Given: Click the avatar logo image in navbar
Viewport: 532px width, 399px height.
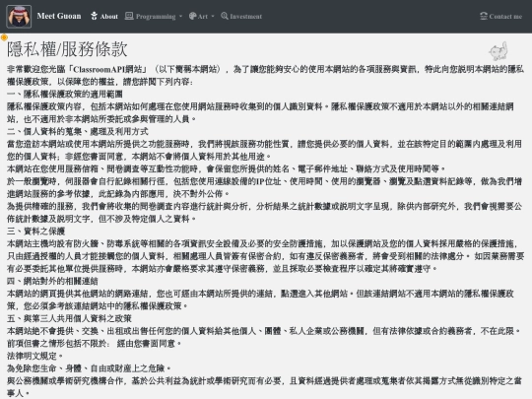Looking at the screenshot, I should (19, 17).
